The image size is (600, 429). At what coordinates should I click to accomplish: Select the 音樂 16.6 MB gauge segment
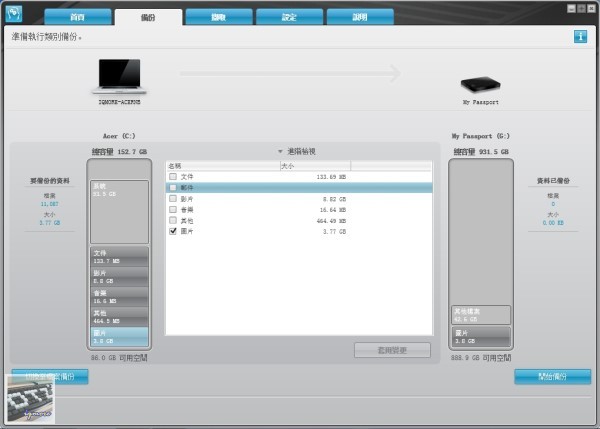point(119,297)
